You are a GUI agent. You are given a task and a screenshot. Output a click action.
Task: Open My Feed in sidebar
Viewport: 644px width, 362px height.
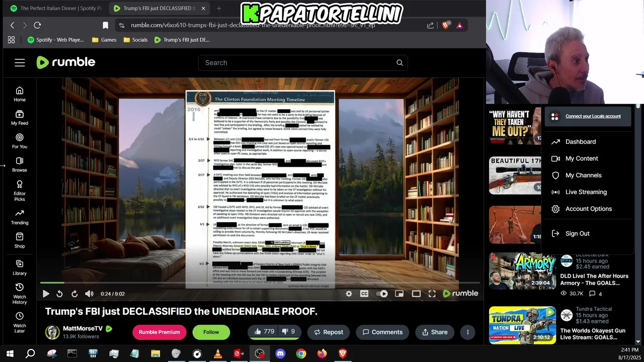[20, 118]
